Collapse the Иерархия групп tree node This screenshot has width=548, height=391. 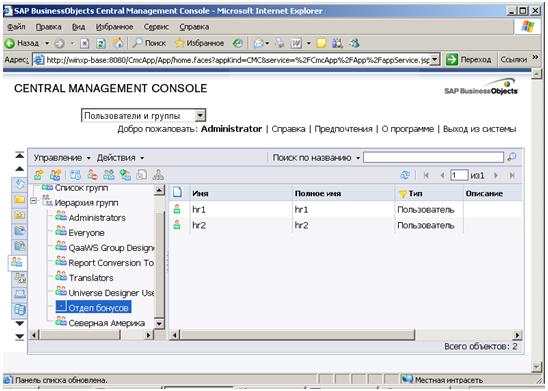34,201
